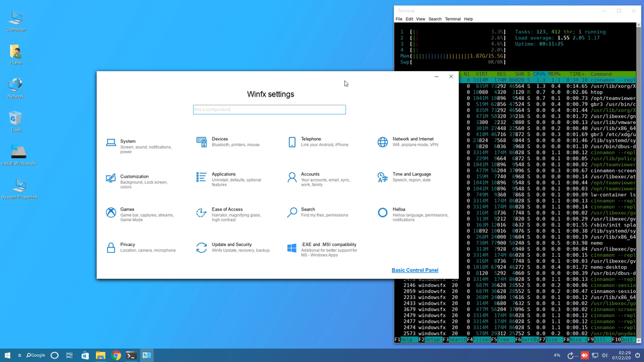
Task: Click htop F3 Search button
Action: (x=455, y=340)
